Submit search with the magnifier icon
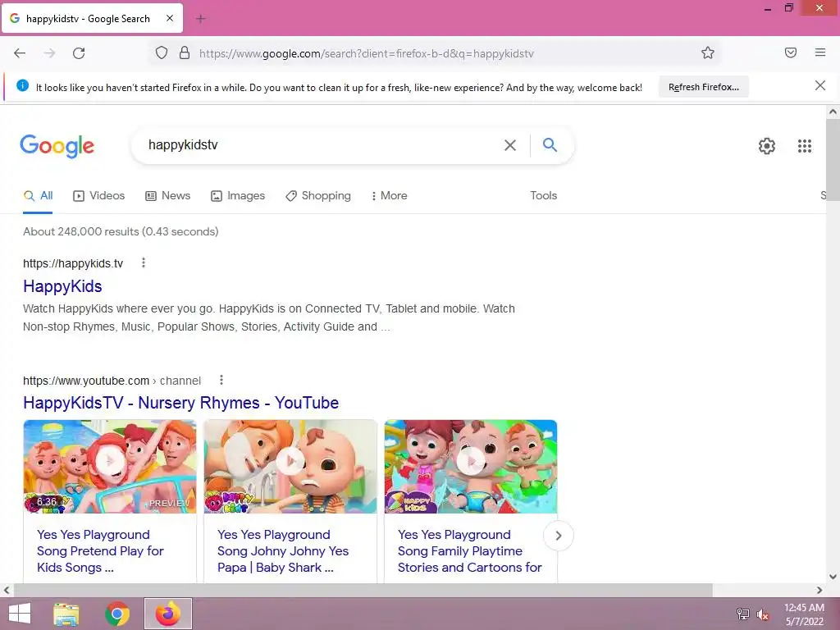 coord(550,144)
